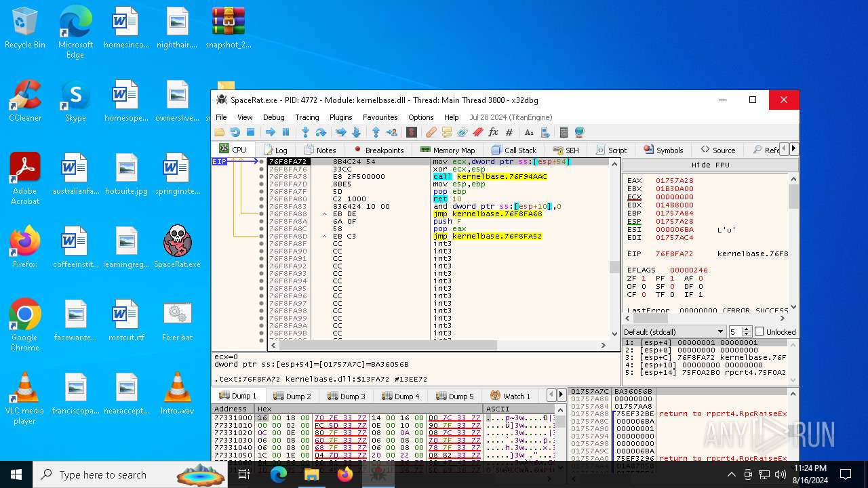Image resolution: width=868 pixels, height=488 pixels.
Task: Execute till return using the up arrow
Action: point(376,132)
